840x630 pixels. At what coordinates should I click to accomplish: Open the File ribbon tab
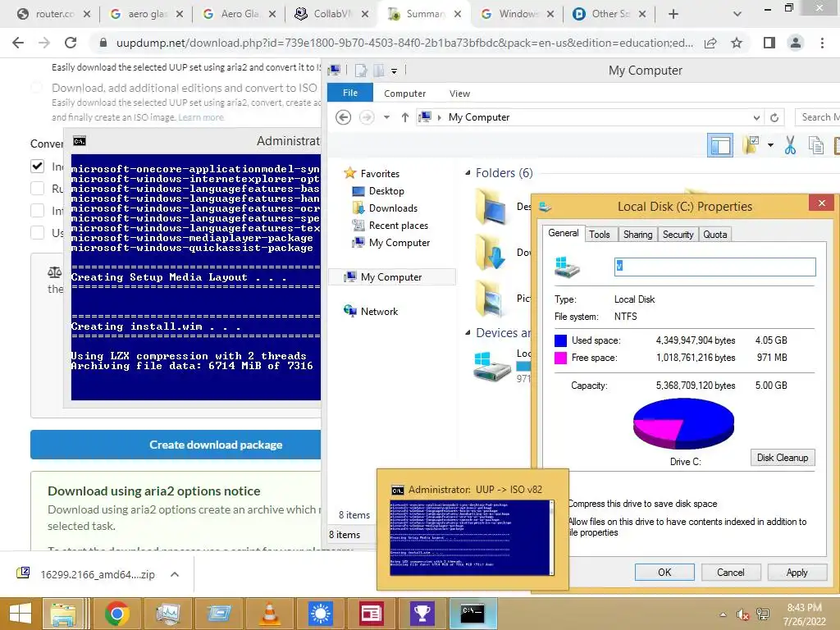[349, 93]
